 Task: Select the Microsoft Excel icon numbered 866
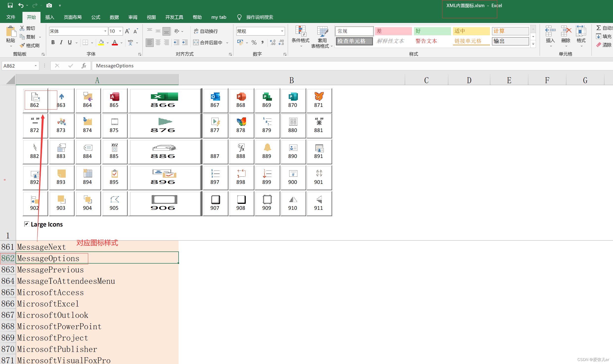(164, 97)
